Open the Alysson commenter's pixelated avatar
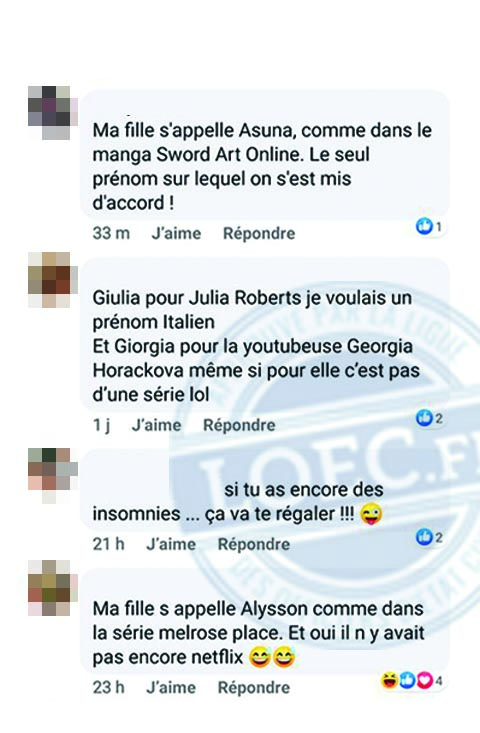The image size is (480, 733). pyautogui.click(x=51, y=588)
